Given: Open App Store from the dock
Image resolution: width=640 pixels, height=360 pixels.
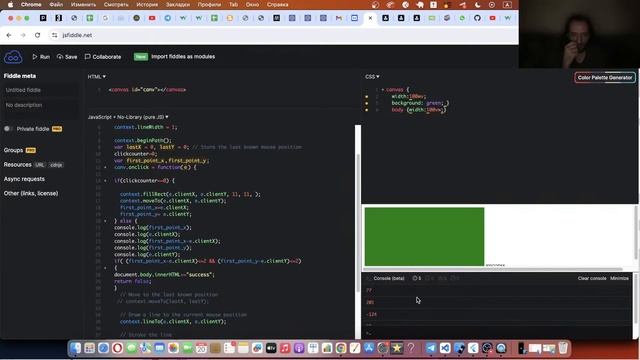Looking at the screenshot, I should 369,348.
